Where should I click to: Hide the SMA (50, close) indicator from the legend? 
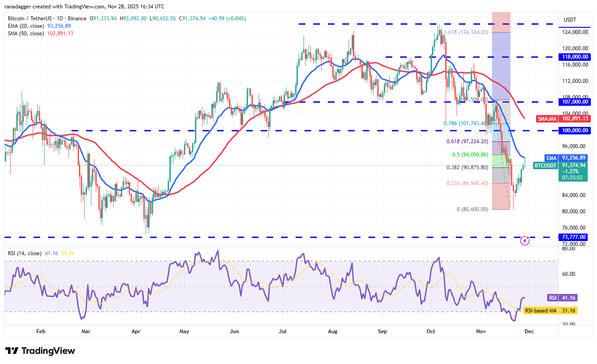pos(26,33)
